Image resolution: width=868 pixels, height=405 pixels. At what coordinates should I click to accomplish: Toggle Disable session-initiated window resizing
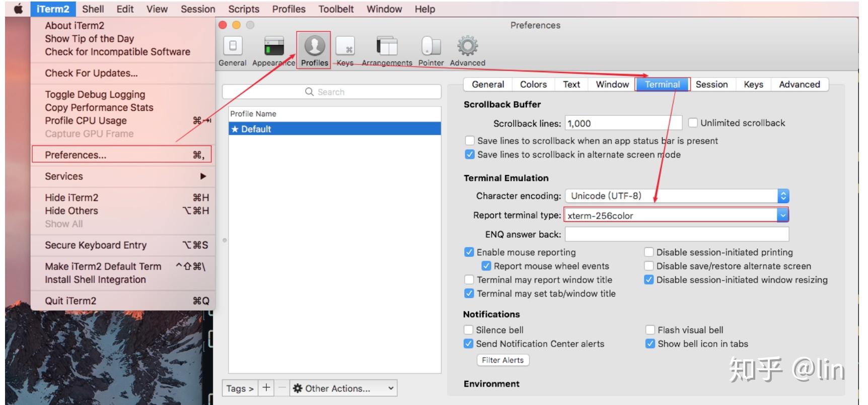(x=649, y=280)
